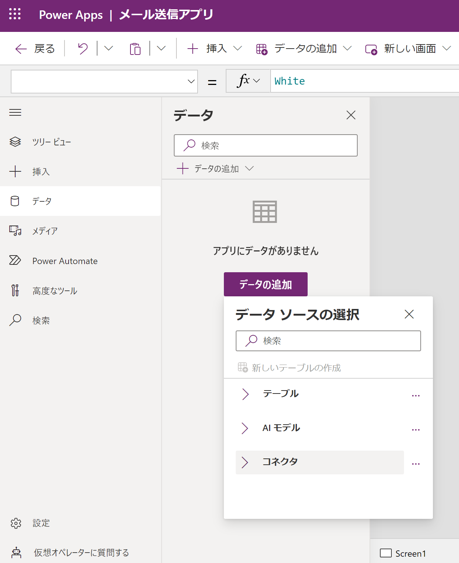Click the media icon in sidebar
The width and height of the screenshot is (459, 563).
click(x=15, y=231)
